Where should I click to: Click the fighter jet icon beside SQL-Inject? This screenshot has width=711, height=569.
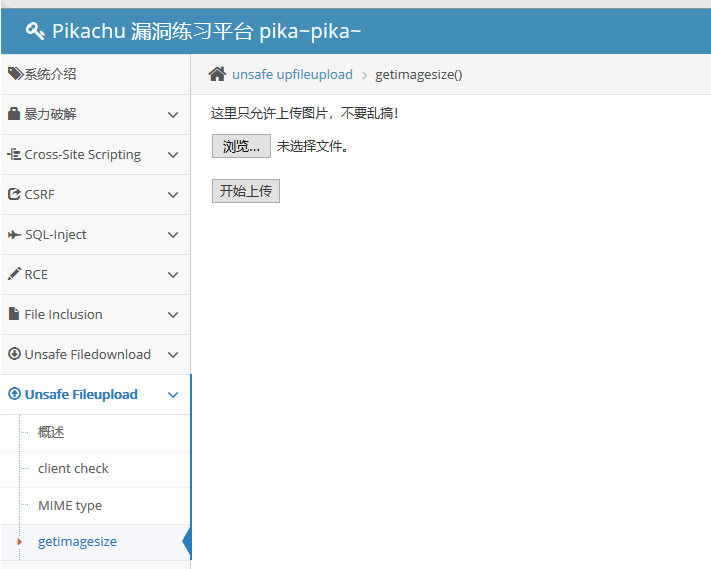(15, 234)
